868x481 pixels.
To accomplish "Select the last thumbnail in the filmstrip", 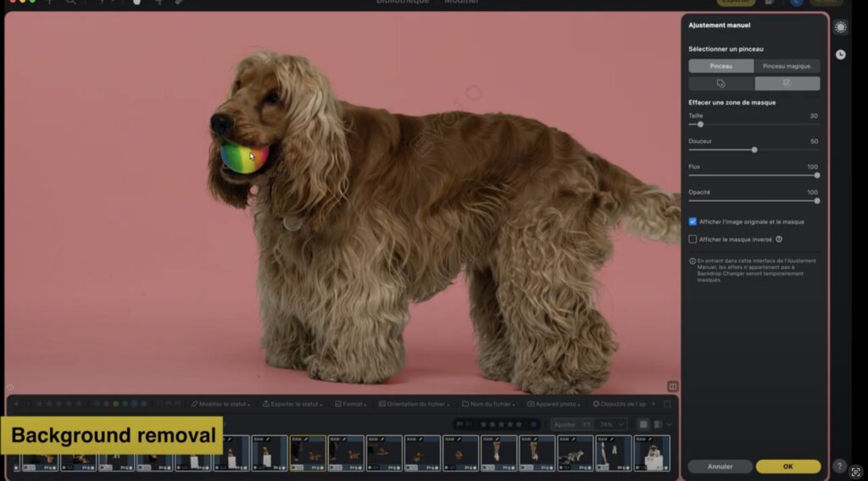I will (652, 453).
